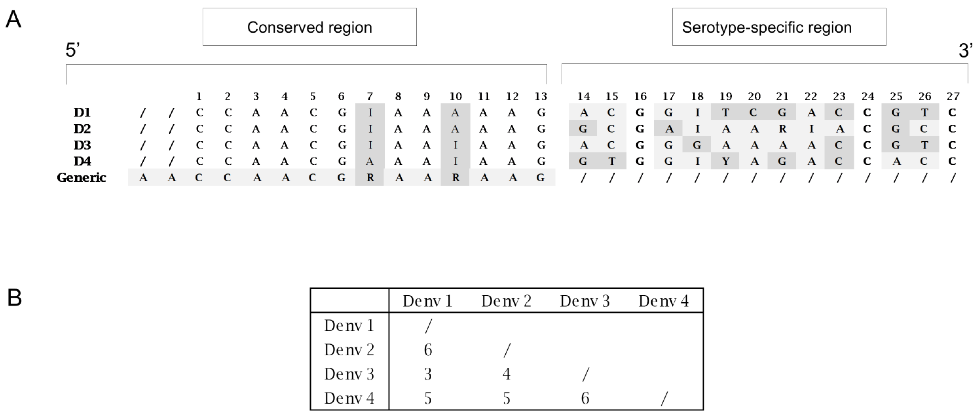Click position number 7 column header
Screen dimensions: 980x420
click(370, 97)
